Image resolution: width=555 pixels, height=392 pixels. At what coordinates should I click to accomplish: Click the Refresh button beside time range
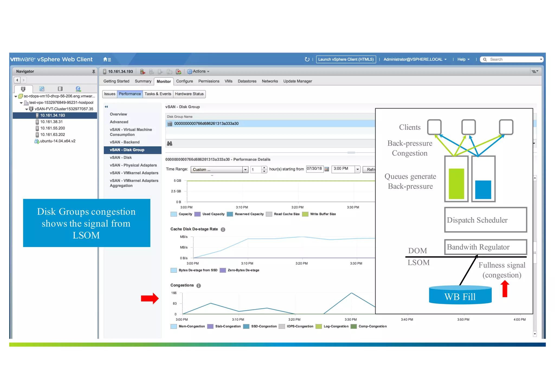point(369,170)
